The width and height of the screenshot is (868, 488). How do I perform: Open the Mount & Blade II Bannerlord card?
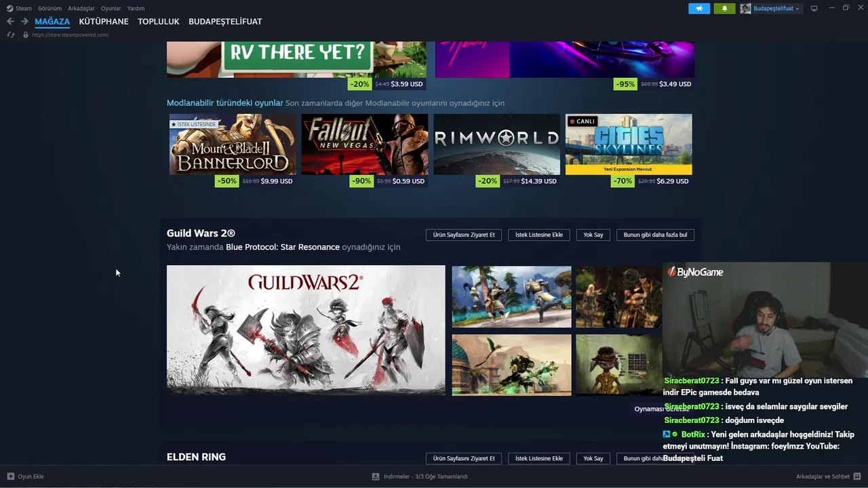click(x=233, y=144)
